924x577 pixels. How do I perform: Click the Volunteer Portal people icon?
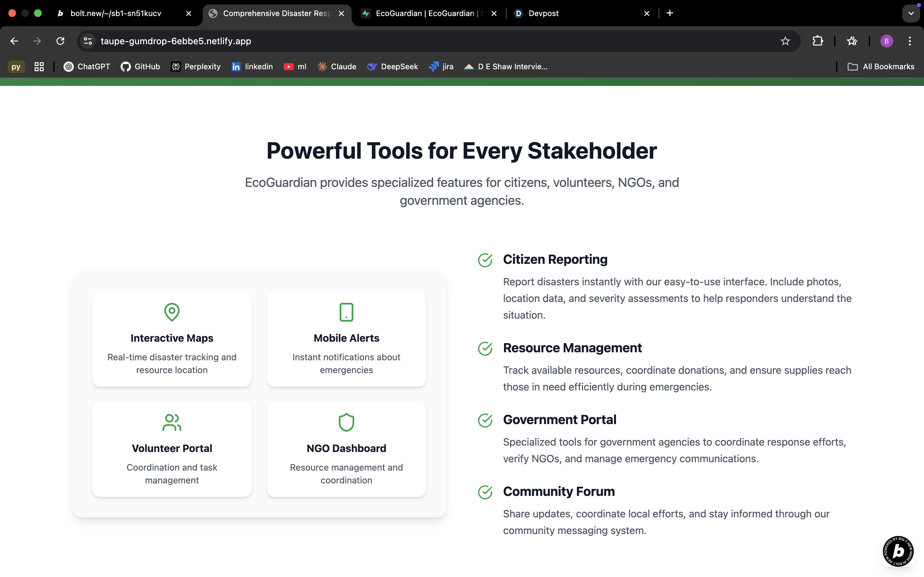click(x=172, y=422)
